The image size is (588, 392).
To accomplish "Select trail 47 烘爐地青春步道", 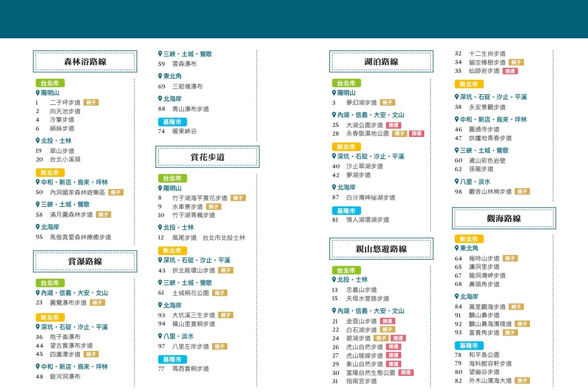I will [x=483, y=138].
